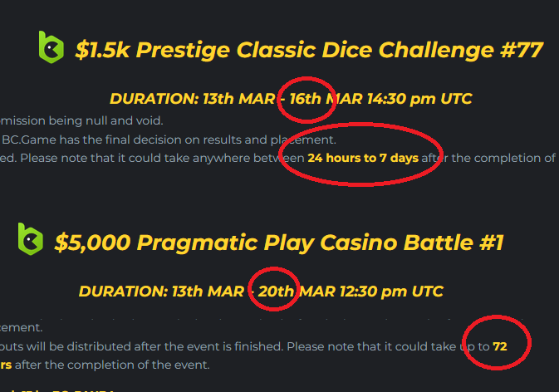The height and width of the screenshot is (392, 559).
Task: Click the BC.Game logo beside Pragmatic Play title
Action: point(31,240)
